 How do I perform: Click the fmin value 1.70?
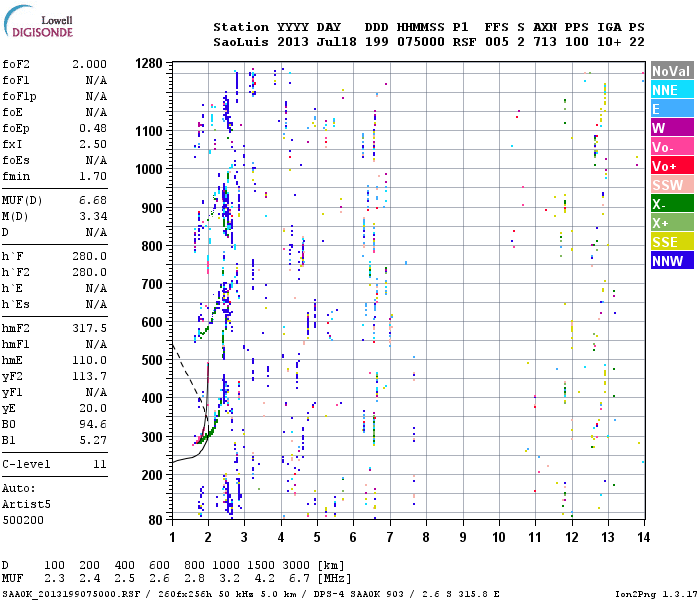pyautogui.click(x=93, y=176)
